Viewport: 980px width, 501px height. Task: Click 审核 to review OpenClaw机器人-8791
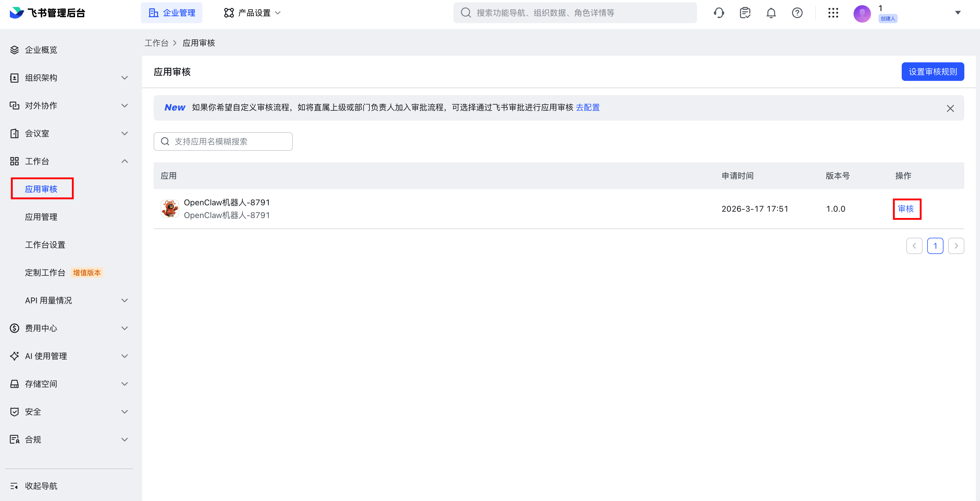click(907, 208)
